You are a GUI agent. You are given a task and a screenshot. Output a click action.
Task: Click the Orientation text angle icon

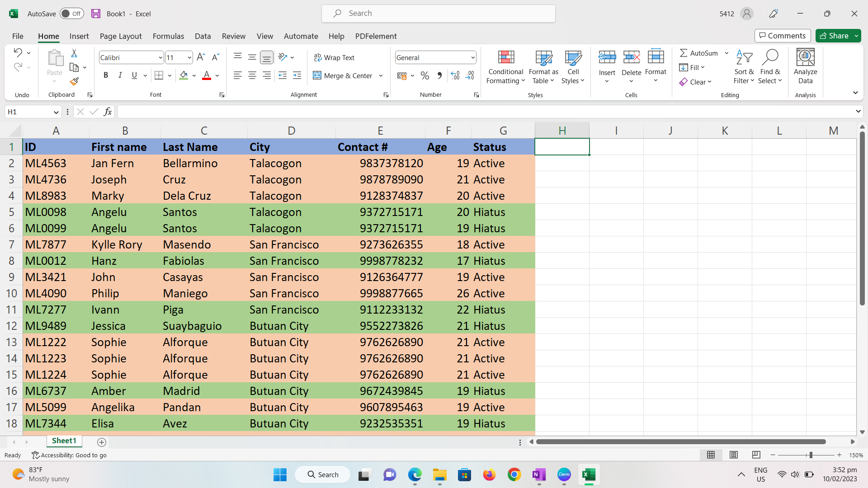tap(283, 57)
